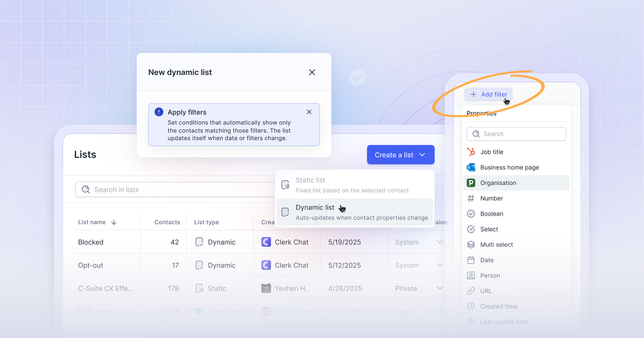This screenshot has width=644, height=338.
Task: Click the hash icon for Number property
Action: [x=471, y=198]
